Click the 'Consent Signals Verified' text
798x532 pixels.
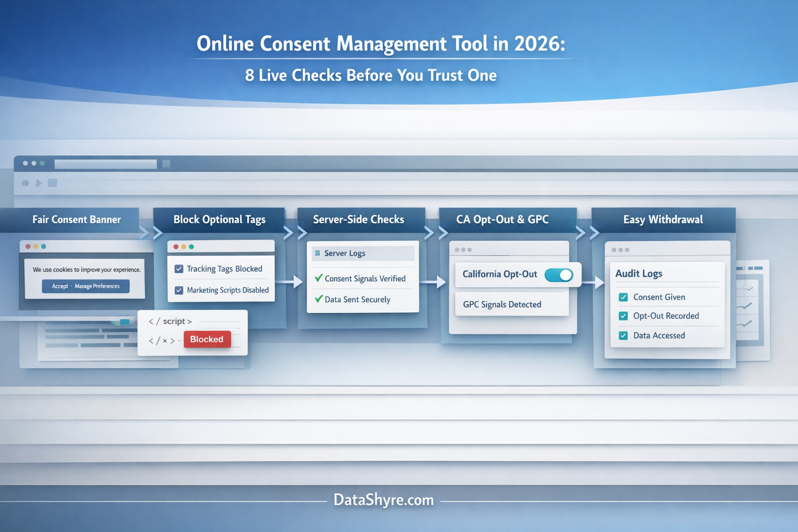[x=365, y=278]
